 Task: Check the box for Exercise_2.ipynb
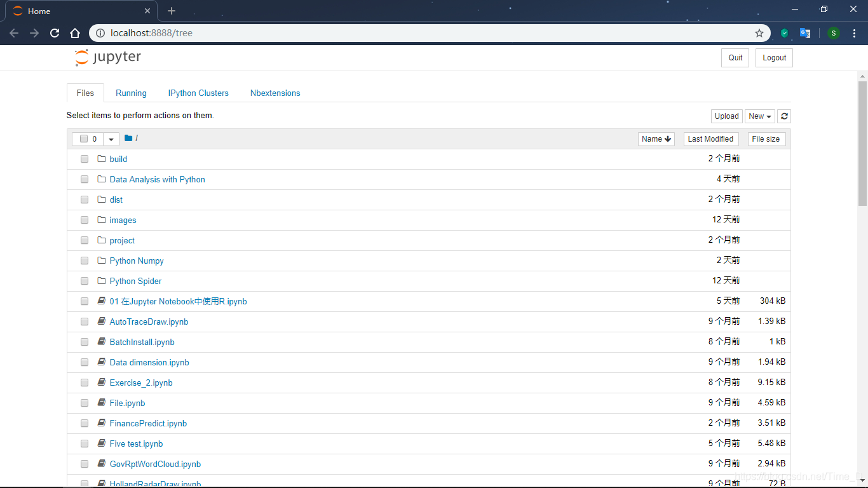[85, 383]
